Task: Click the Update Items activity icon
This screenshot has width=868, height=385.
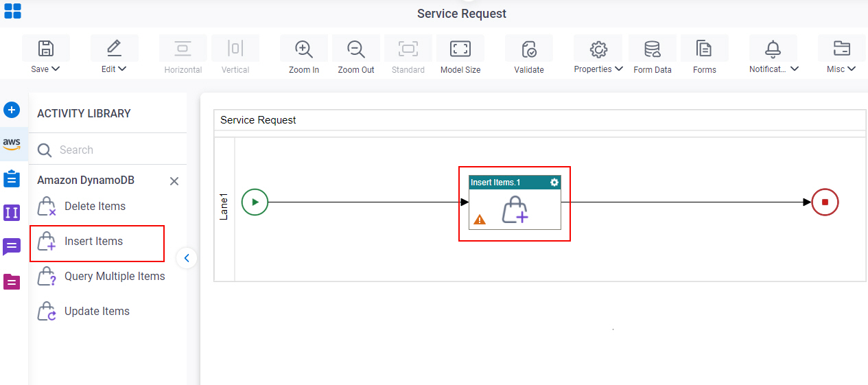Action: [x=47, y=312]
